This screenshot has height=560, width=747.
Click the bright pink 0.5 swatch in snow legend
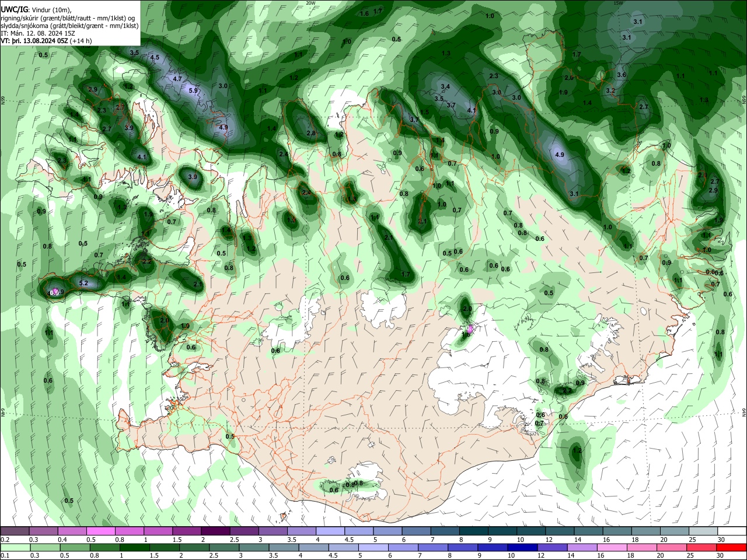(100, 531)
